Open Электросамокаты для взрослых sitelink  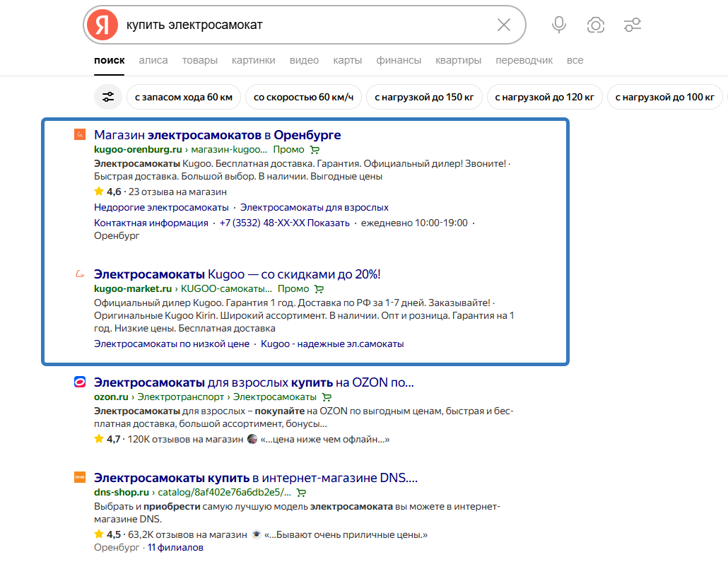click(315, 208)
